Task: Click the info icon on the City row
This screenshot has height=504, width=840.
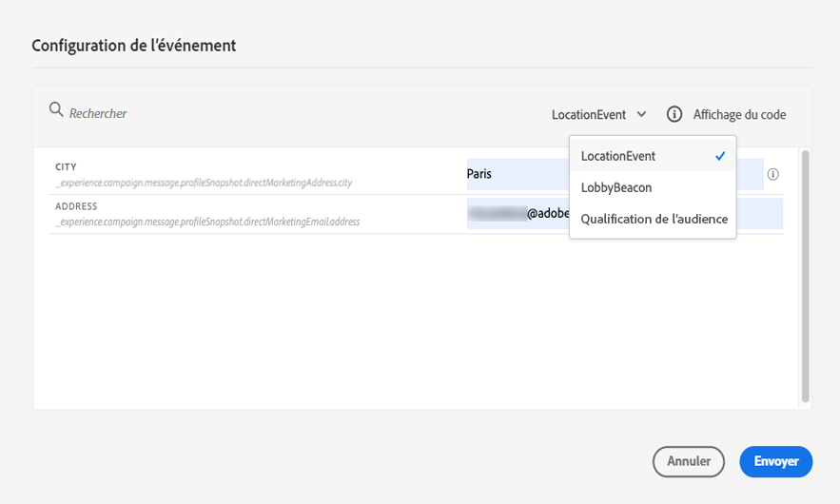Action: click(773, 175)
